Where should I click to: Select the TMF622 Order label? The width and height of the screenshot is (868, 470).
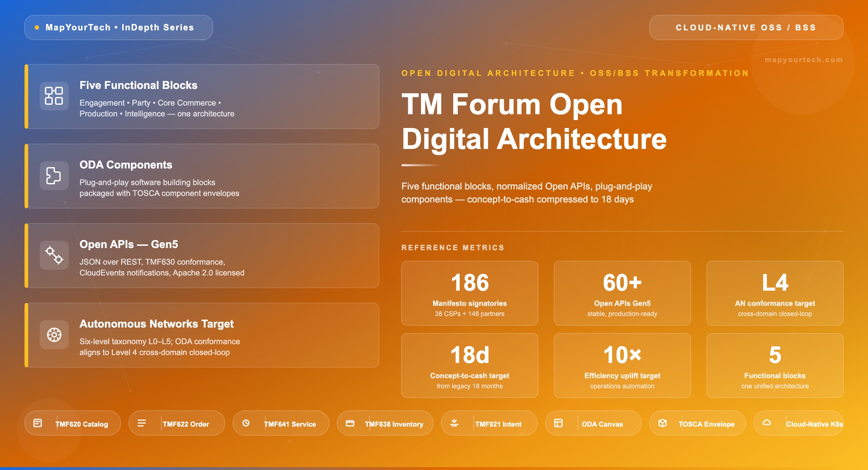[186, 424]
